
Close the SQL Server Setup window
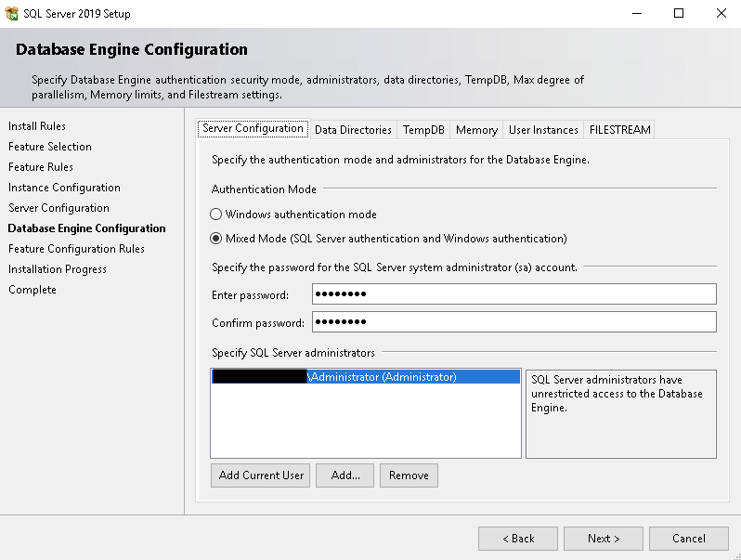coord(721,13)
